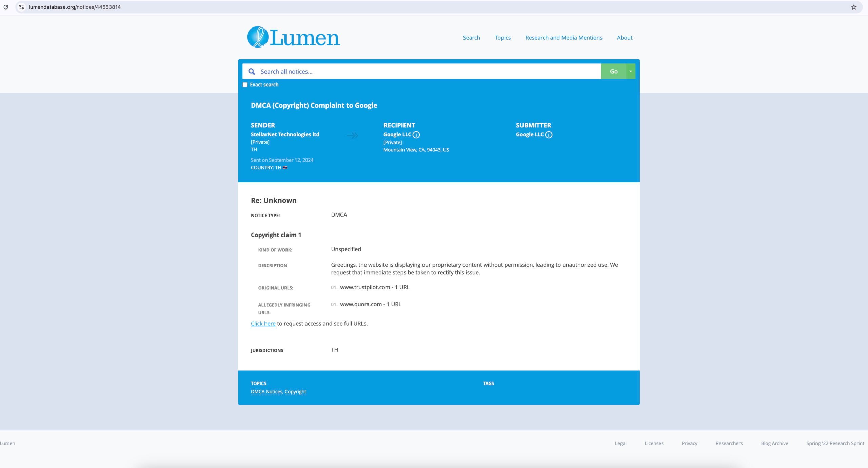868x468 pixels.
Task: Click the search magnifier icon
Action: click(252, 71)
